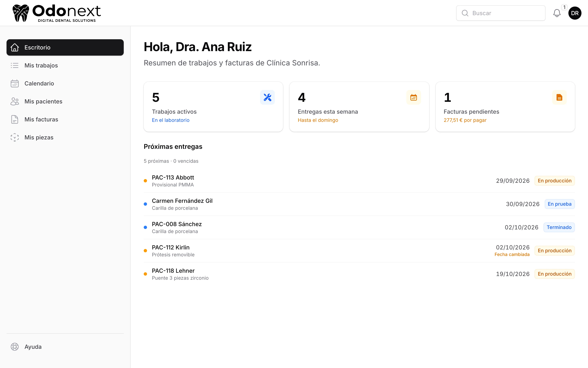Viewport: 588px width, 368px height.
Task: Click PAC-113 Abbott 'En producción' badge
Action: pyautogui.click(x=555, y=181)
